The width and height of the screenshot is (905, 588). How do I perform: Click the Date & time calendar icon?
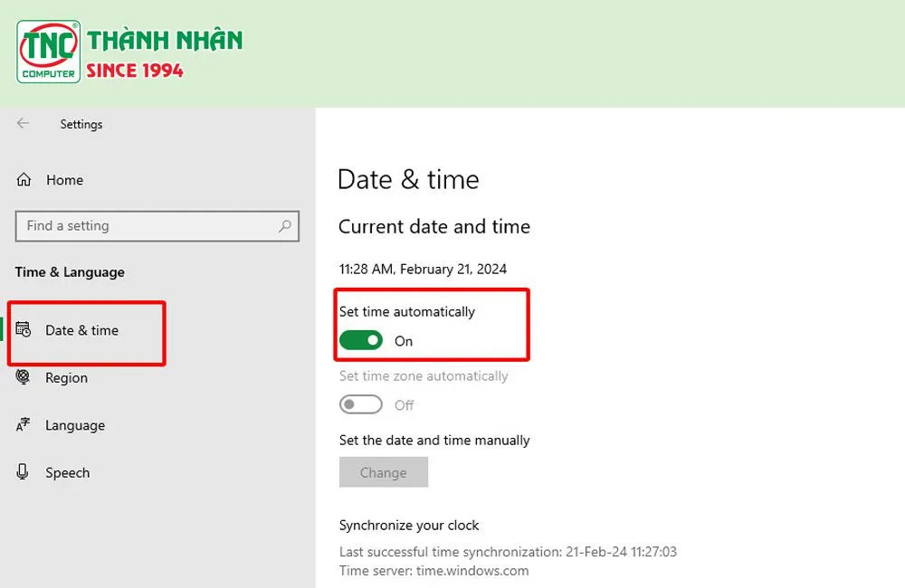pyautogui.click(x=24, y=330)
